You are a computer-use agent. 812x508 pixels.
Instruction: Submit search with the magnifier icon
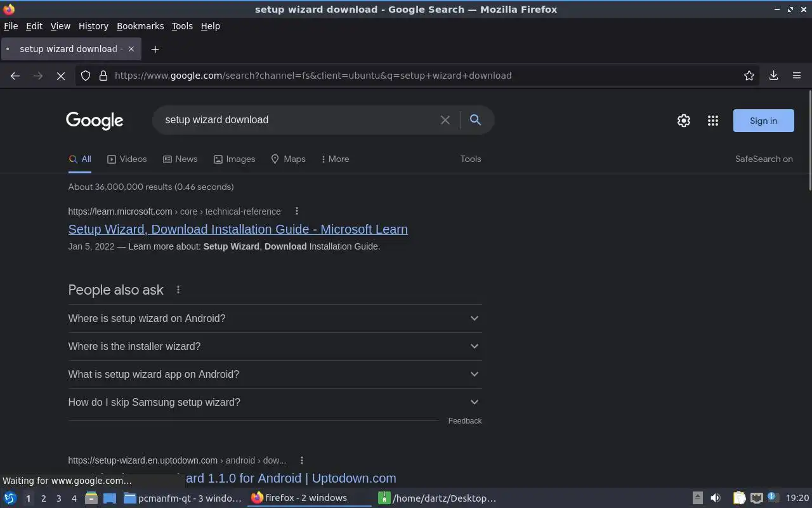pos(475,119)
